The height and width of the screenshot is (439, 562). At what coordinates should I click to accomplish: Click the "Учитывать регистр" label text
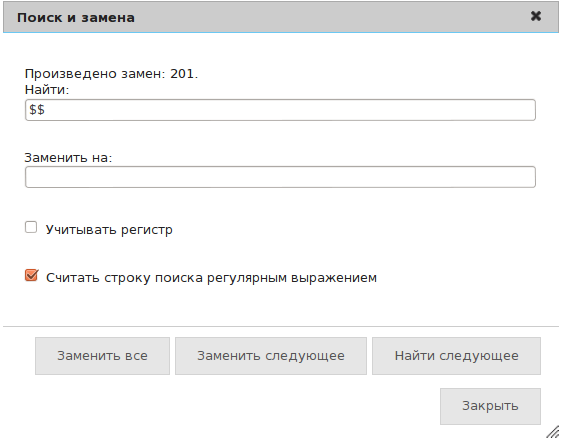coord(109,230)
